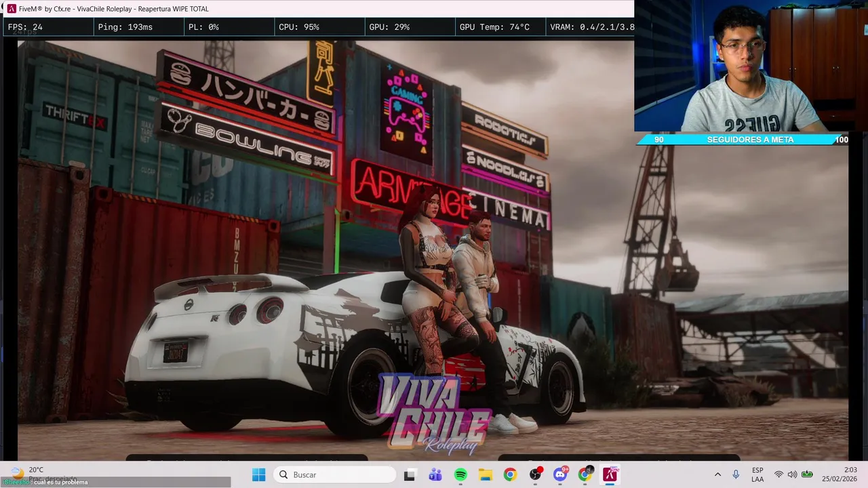Open Discord from the taskbar

point(560,475)
